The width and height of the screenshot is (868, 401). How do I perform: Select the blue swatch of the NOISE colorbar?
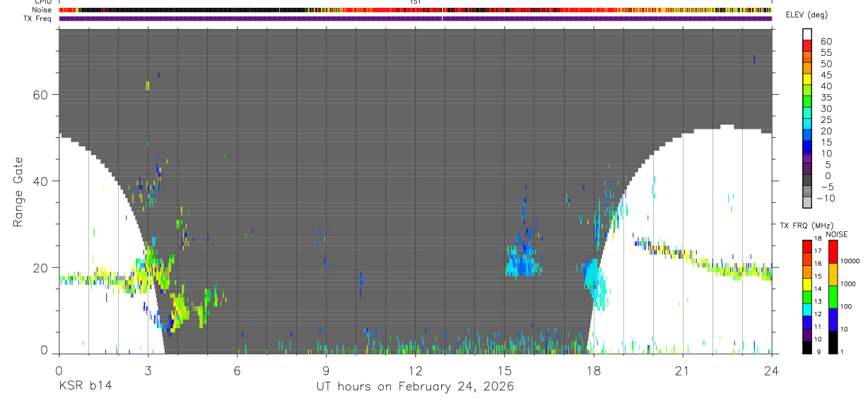point(833,320)
